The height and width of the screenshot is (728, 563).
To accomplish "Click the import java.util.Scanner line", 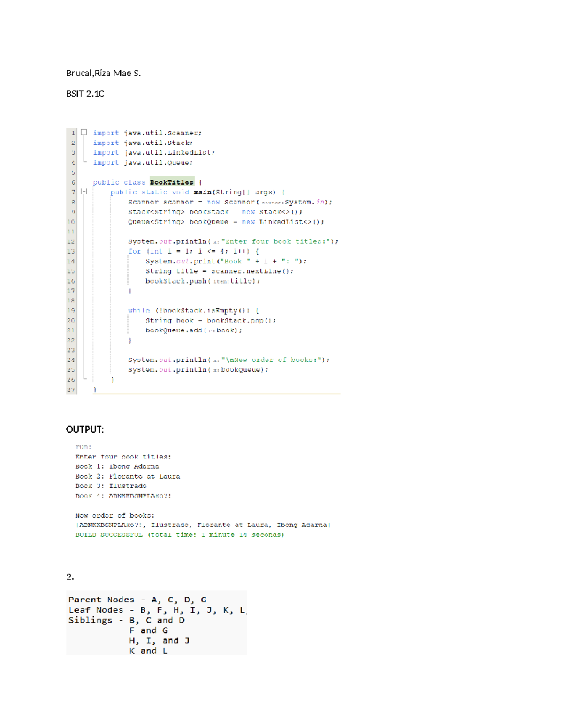I will click(147, 133).
